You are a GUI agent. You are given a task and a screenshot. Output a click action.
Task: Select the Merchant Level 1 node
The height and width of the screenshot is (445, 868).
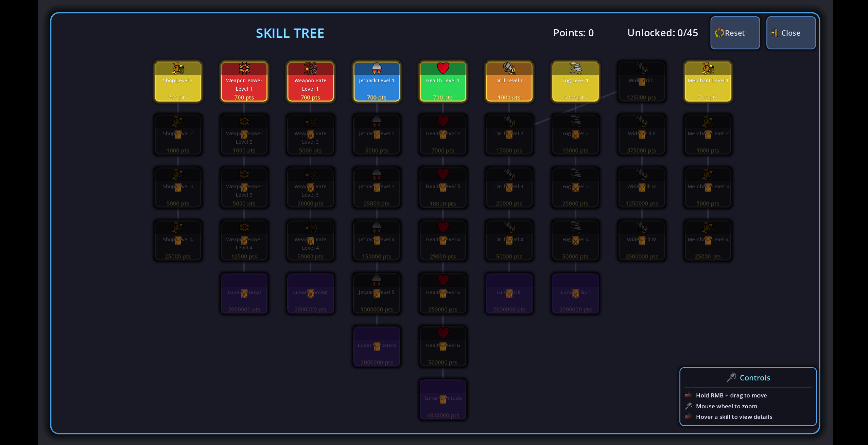tap(707, 82)
